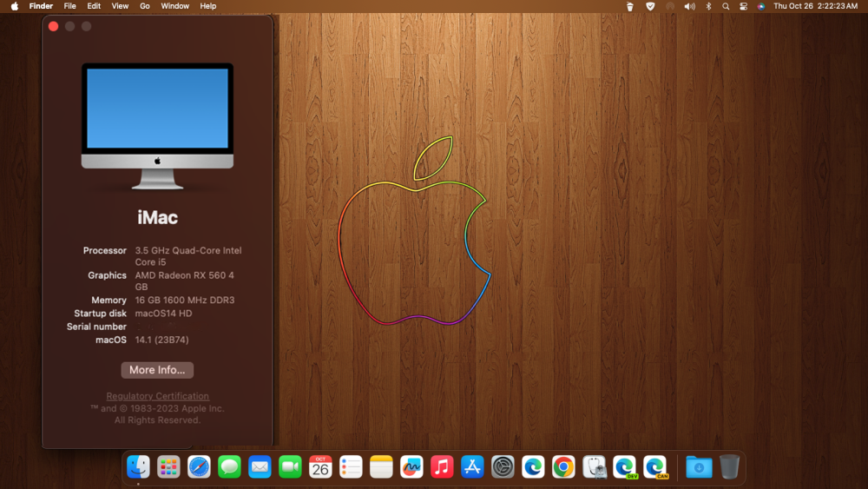Click the iMac image thumbnail

157,126
